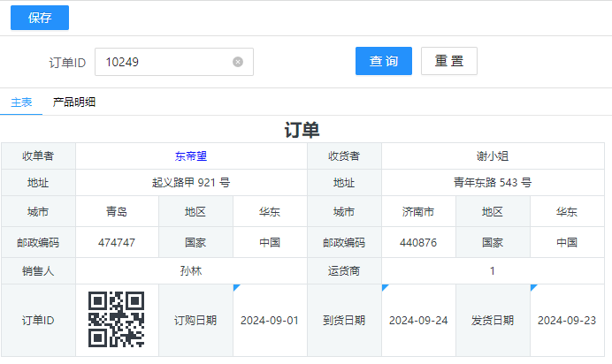Click the order QR code image

(x=117, y=320)
